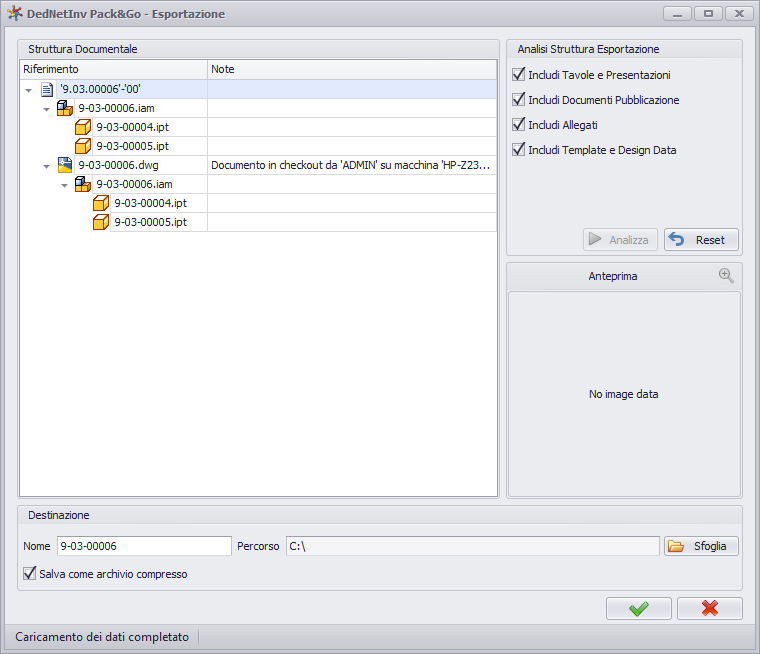Collapse 9-03-00006.iam node under the dwg

(64, 185)
